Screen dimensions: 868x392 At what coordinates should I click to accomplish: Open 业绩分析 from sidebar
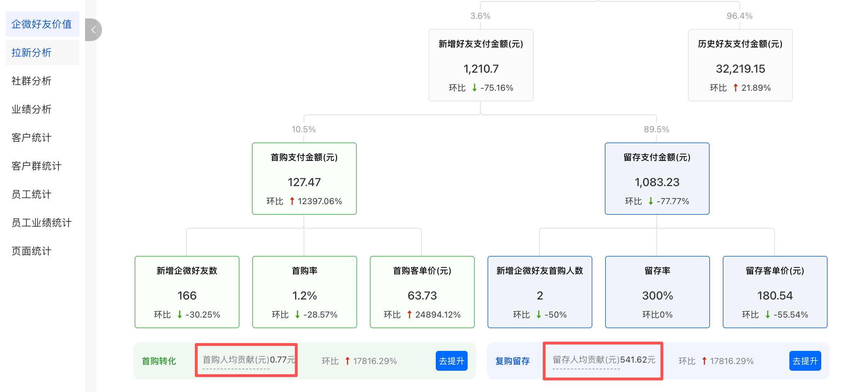point(32,109)
